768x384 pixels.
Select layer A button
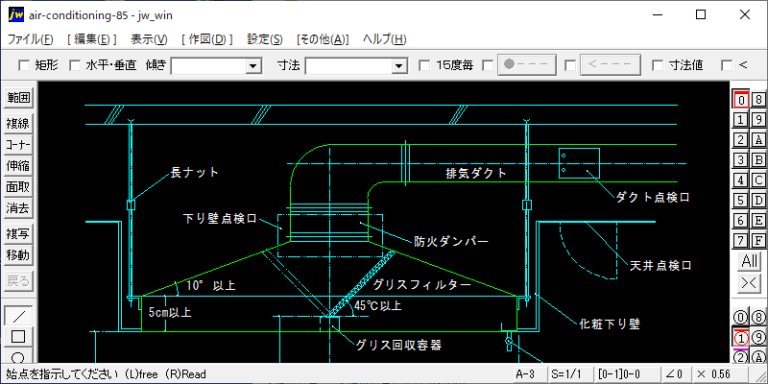(758, 140)
